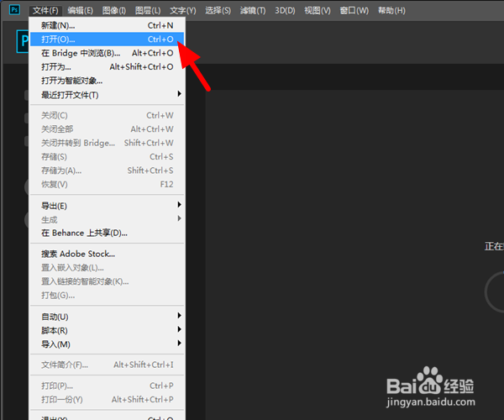Click 打印一份(Y) entry
504x420 pixels.
point(107,400)
